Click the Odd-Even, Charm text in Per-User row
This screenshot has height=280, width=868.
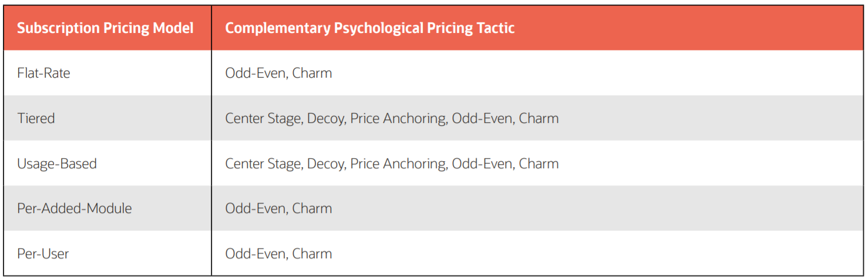tap(278, 254)
